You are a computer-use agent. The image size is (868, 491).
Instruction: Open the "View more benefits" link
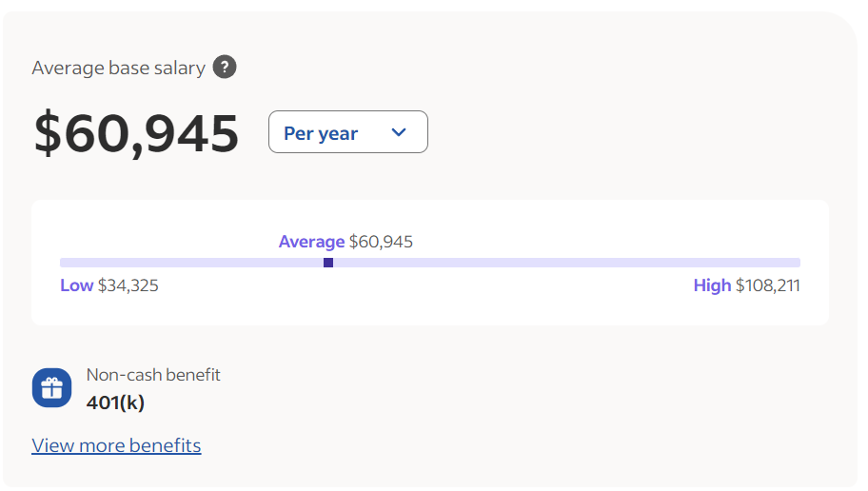click(116, 445)
